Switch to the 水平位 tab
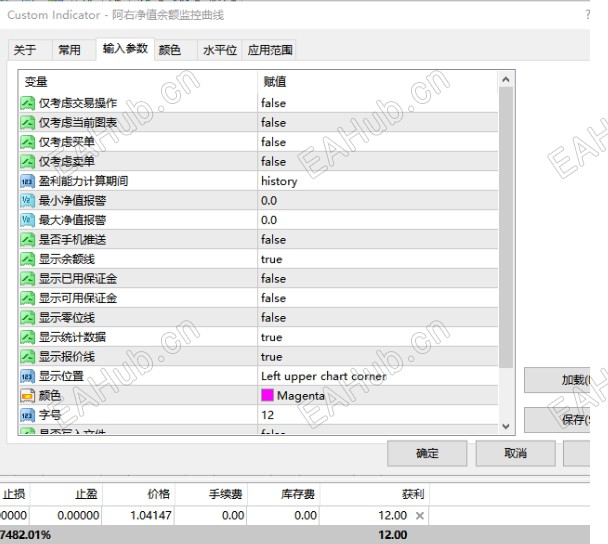The height and width of the screenshot is (544, 608). click(220, 50)
